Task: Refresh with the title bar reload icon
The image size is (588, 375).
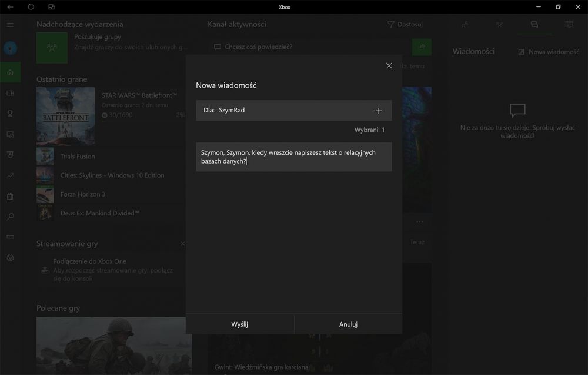Action: pyautogui.click(x=31, y=6)
